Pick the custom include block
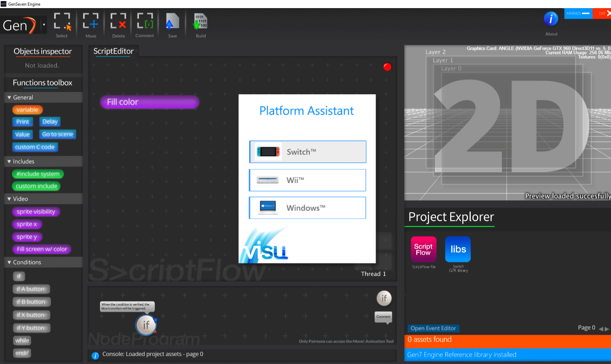The width and height of the screenshot is (611, 364). tap(36, 186)
